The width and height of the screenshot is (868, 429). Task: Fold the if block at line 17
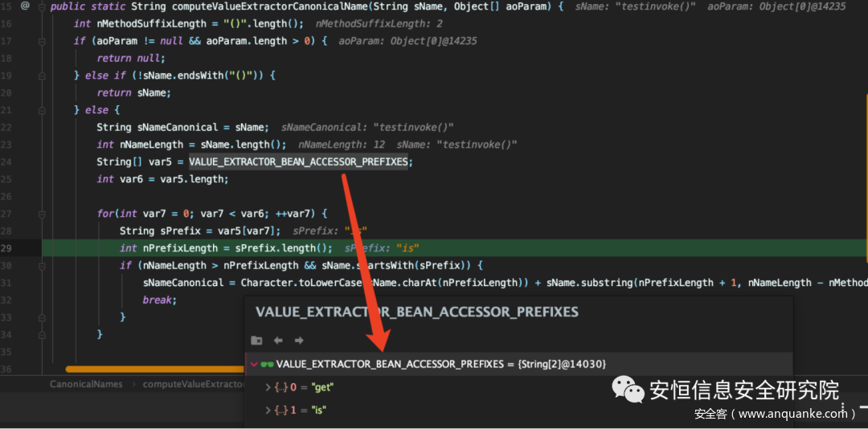[41, 41]
